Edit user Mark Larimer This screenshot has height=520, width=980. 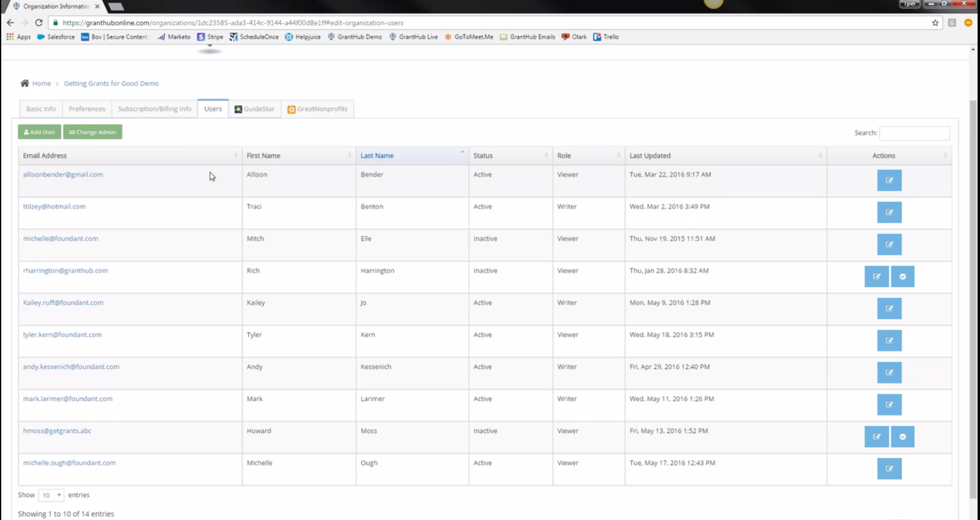click(889, 405)
